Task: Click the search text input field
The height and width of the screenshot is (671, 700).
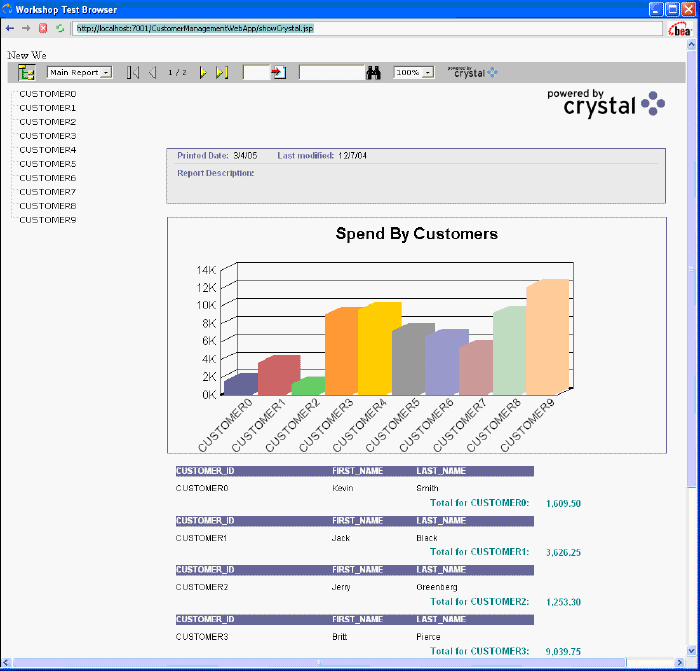Action: tap(332, 72)
